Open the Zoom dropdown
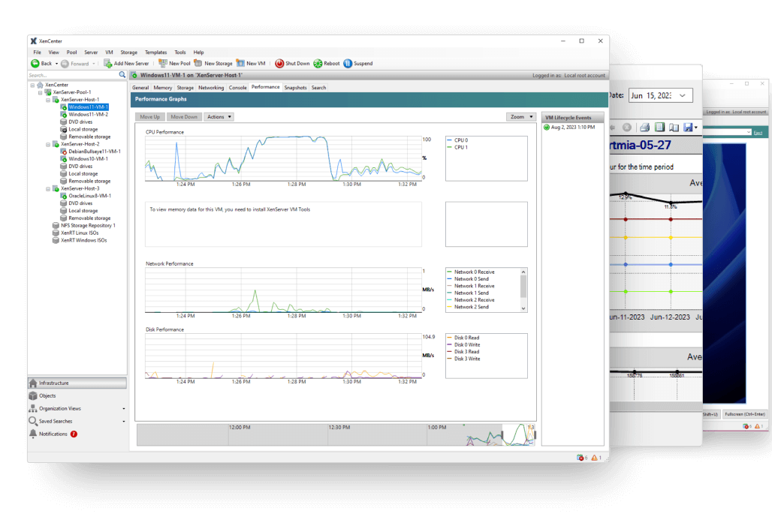The width and height of the screenshot is (772, 532). pos(521,117)
